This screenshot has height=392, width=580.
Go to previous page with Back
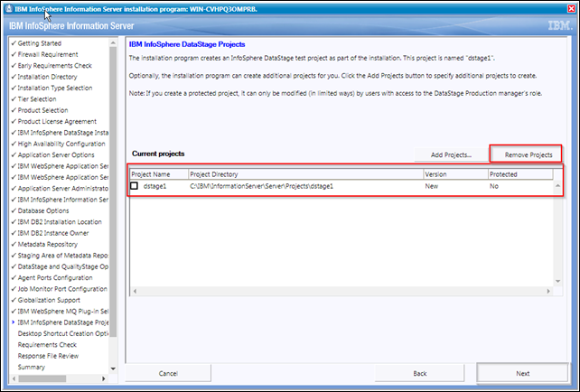click(x=419, y=374)
